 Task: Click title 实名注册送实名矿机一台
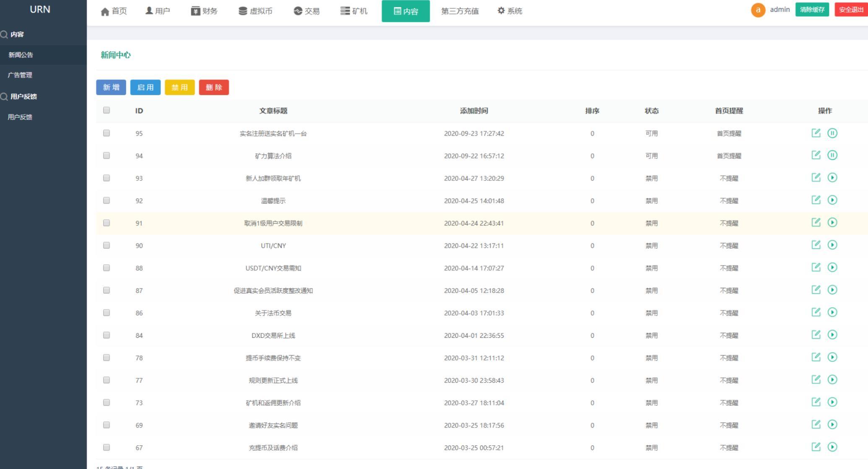tap(273, 133)
